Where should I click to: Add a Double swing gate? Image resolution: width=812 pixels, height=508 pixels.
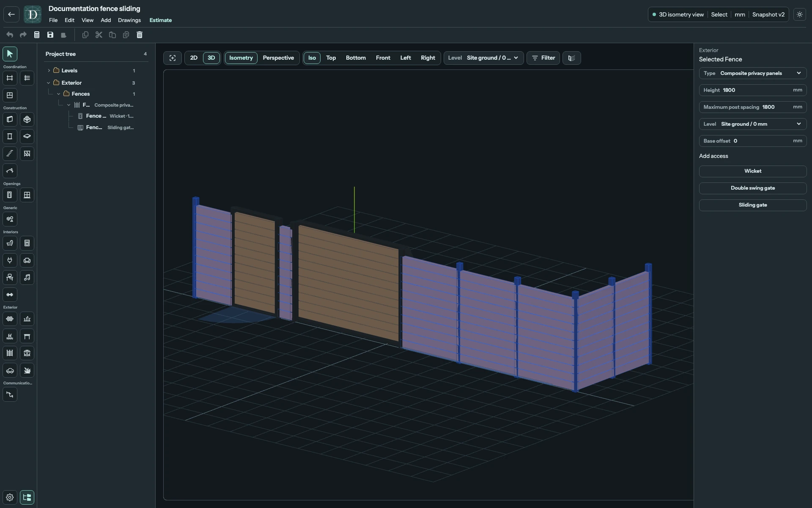(x=753, y=188)
